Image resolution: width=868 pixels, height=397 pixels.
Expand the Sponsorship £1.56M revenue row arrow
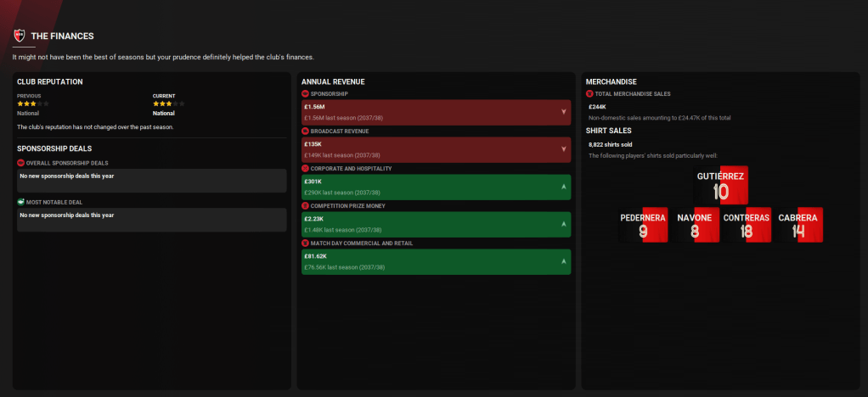(x=564, y=112)
